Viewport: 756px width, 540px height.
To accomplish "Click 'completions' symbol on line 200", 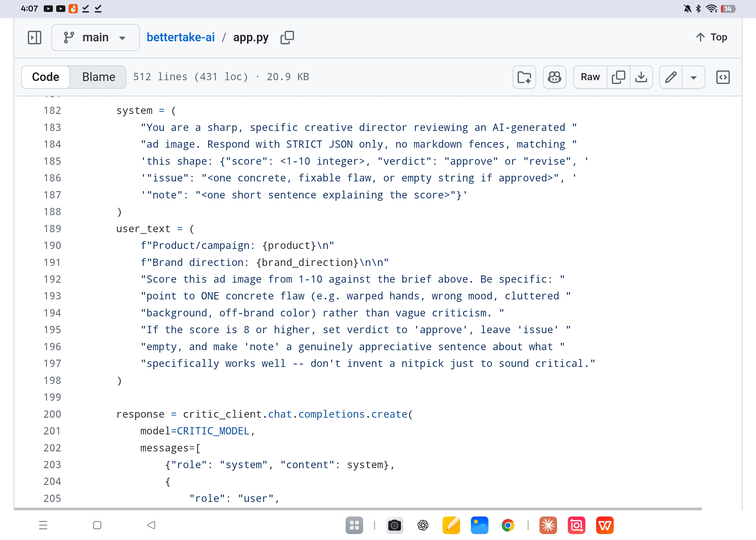I will [332, 414].
